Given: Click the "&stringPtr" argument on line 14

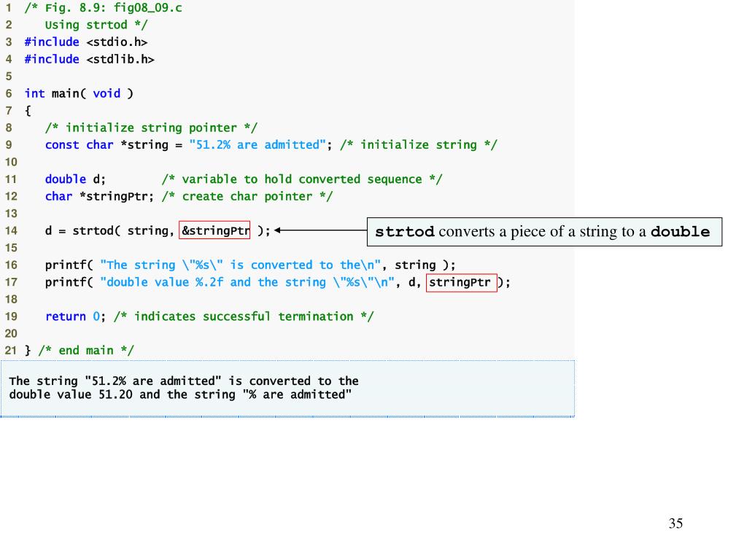Looking at the screenshot, I should tap(214, 230).
